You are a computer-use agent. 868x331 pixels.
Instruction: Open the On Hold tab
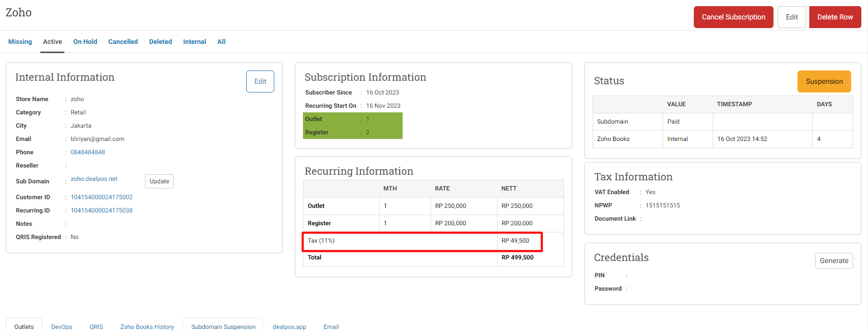pyautogui.click(x=85, y=42)
